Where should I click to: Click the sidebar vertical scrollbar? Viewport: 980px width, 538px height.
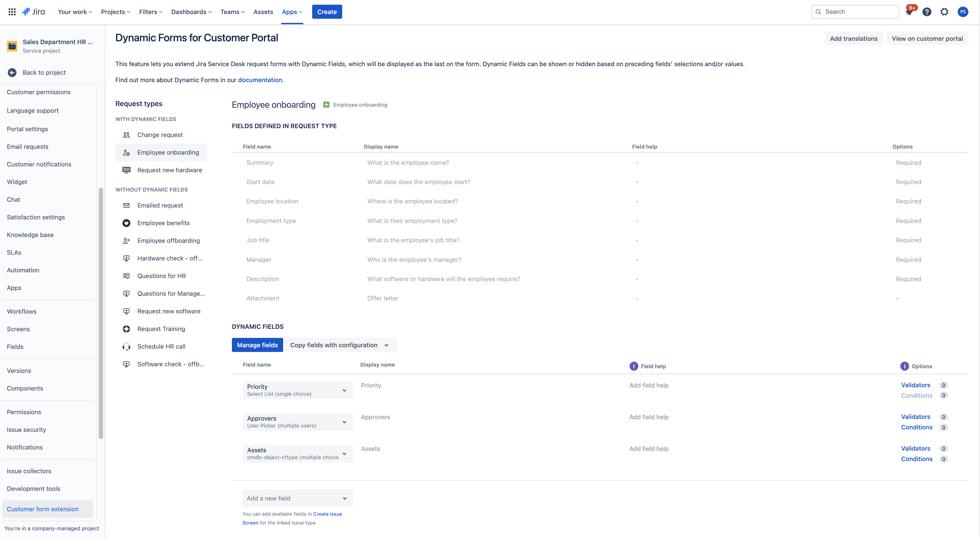pos(101,313)
